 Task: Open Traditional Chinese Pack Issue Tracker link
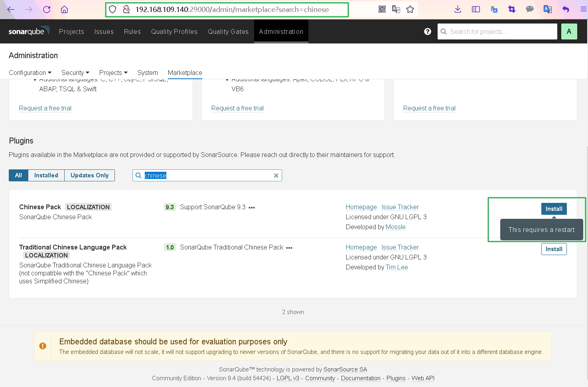(x=400, y=247)
